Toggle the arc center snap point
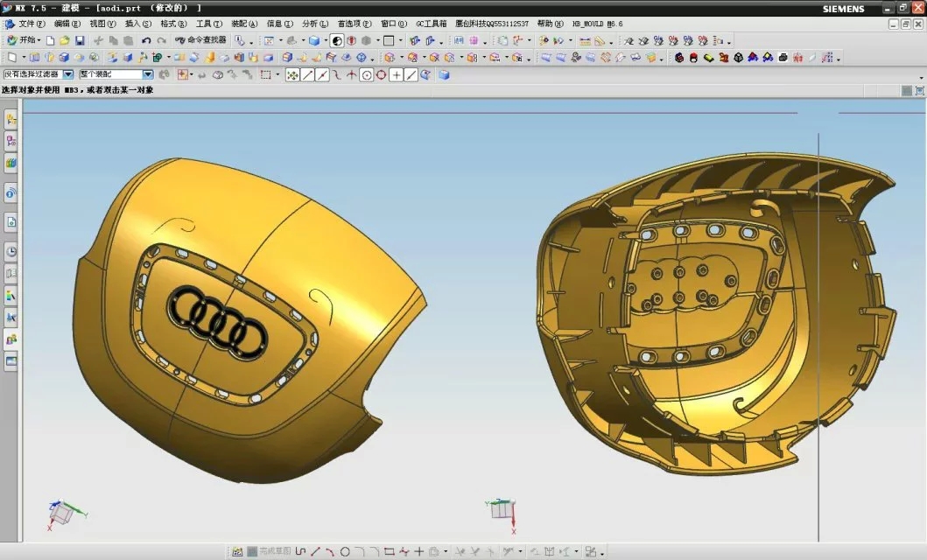Screen dimensions: 927x560 [367, 75]
